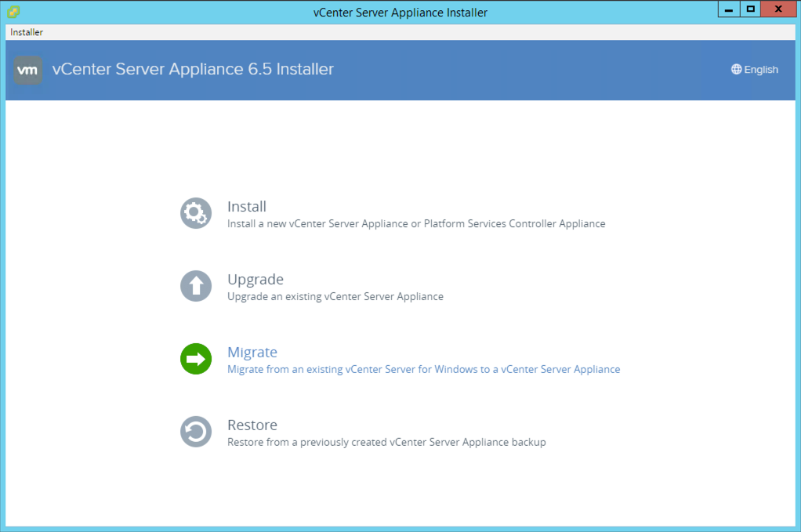
Task: Click the Upgrade up-arrow icon
Action: tap(196, 286)
